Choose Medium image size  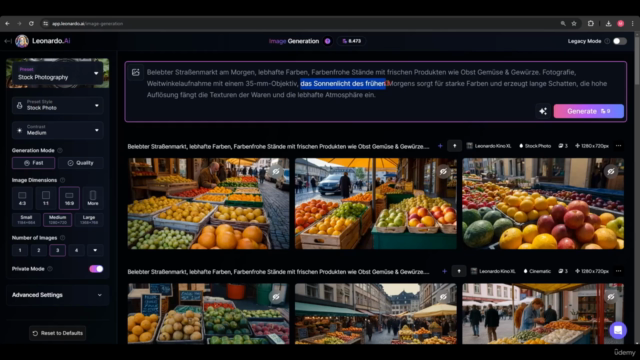click(x=58, y=220)
